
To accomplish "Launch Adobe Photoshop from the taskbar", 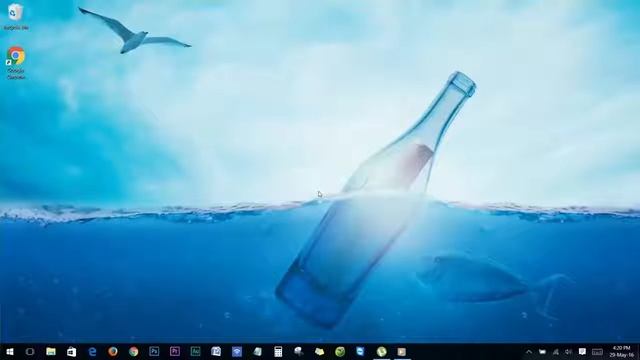I will [x=154, y=351].
